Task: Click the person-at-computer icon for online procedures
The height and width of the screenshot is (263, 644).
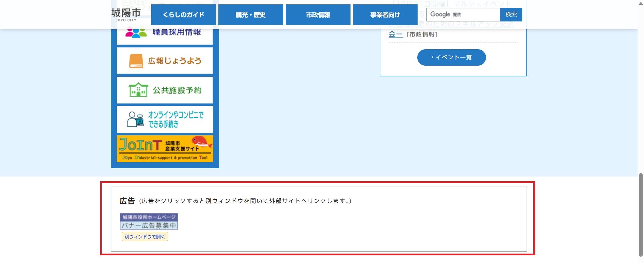Action: pyautogui.click(x=135, y=119)
